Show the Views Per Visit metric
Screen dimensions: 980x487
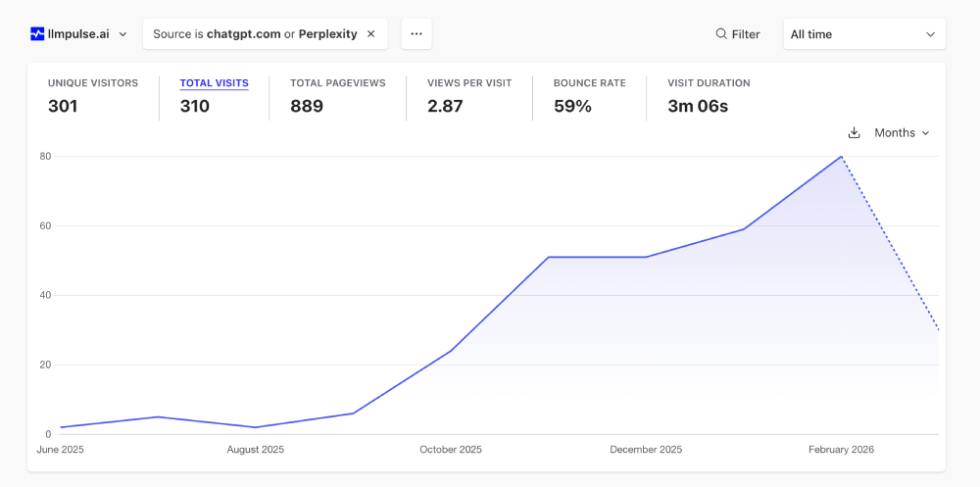(468, 94)
